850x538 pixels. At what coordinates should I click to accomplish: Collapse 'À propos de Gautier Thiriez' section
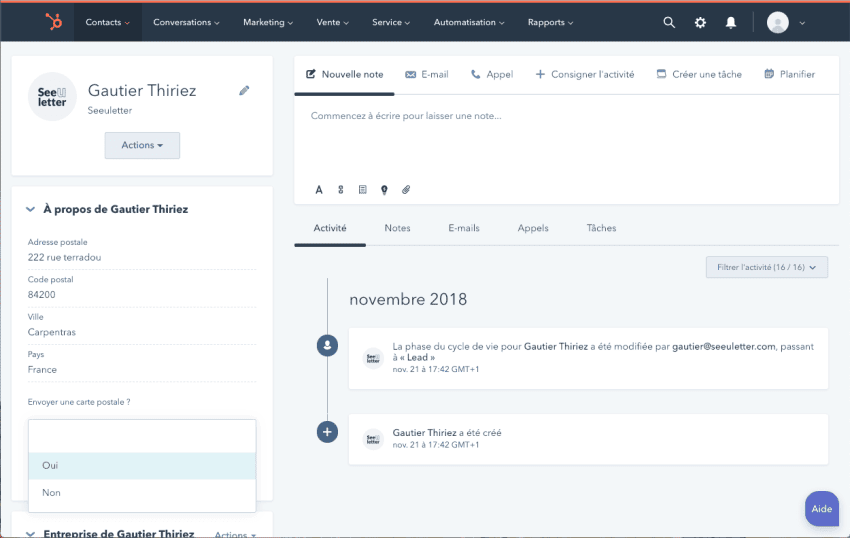click(30, 209)
